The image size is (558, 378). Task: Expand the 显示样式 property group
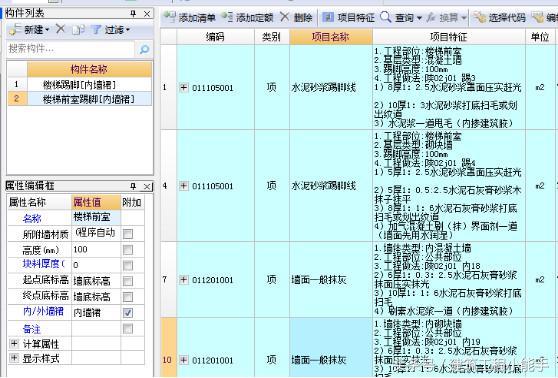tap(14, 358)
